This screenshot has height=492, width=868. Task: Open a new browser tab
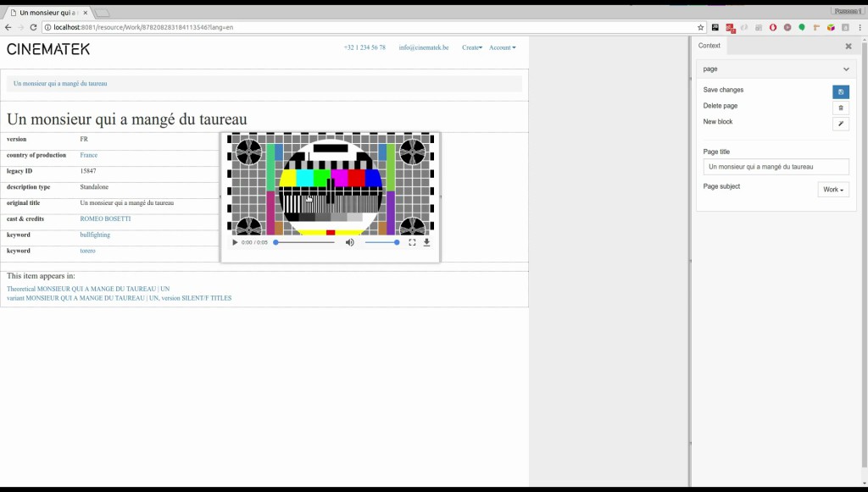pos(103,13)
